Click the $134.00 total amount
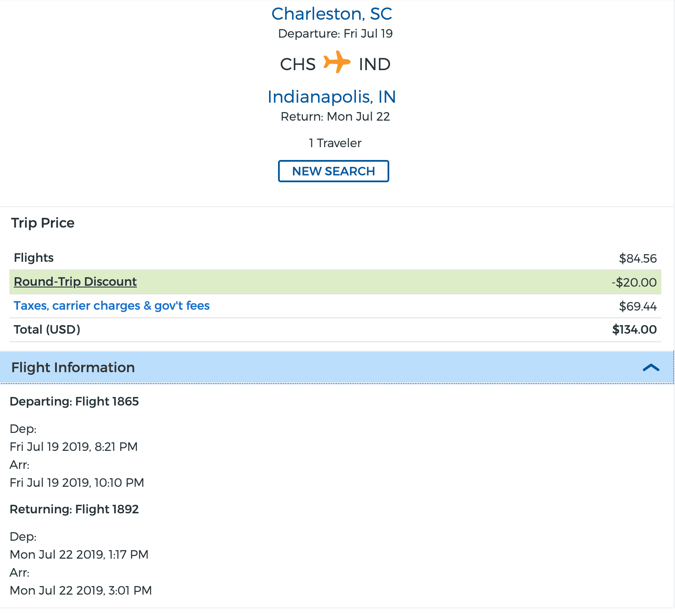Screen dimensions: 675x616 click(x=634, y=329)
